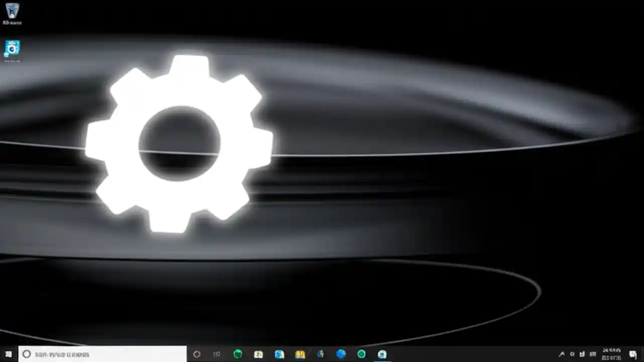Open Excel from the taskbar
This screenshot has height=362, width=644.
(259, 354)
